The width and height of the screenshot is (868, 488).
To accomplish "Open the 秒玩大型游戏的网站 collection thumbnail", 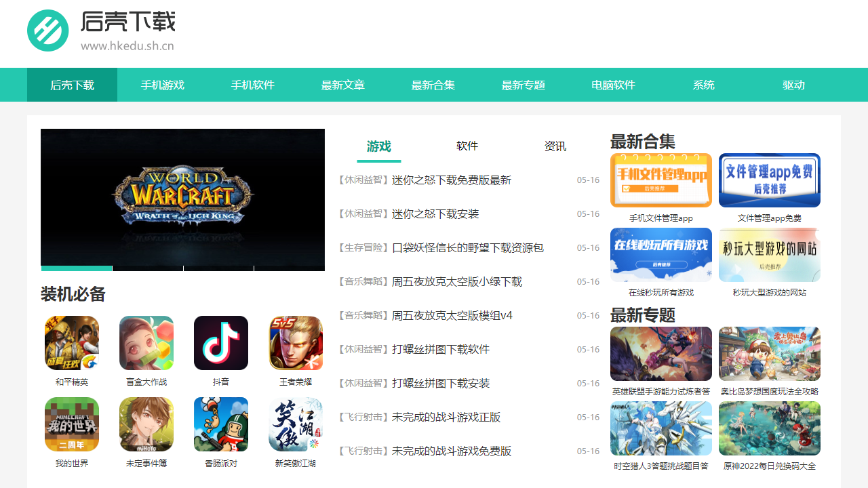I will pos(770,255).
